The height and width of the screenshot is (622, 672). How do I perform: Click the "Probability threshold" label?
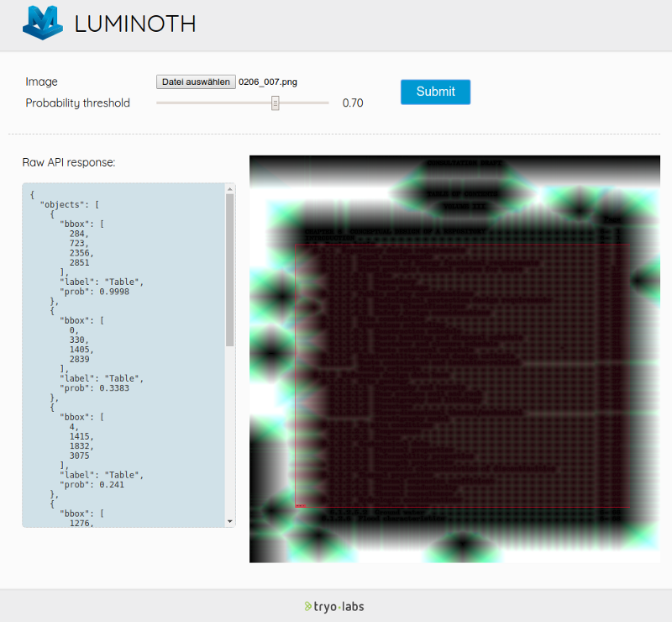[x=77, y=103]
